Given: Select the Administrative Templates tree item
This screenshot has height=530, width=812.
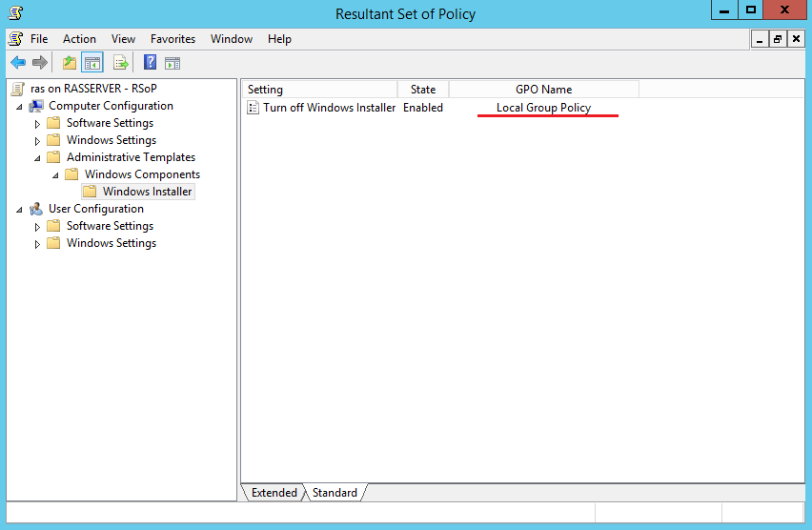Looking at the screenshot, I should pyautogui.click(x=131, y=157).
